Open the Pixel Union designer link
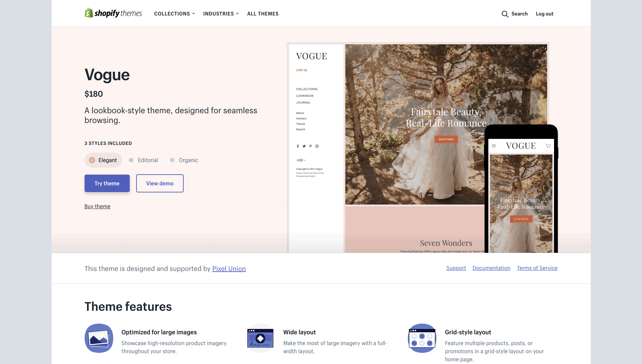Image resolution: width=642 pixels, height=364 pixels. [x=229, y=269]
